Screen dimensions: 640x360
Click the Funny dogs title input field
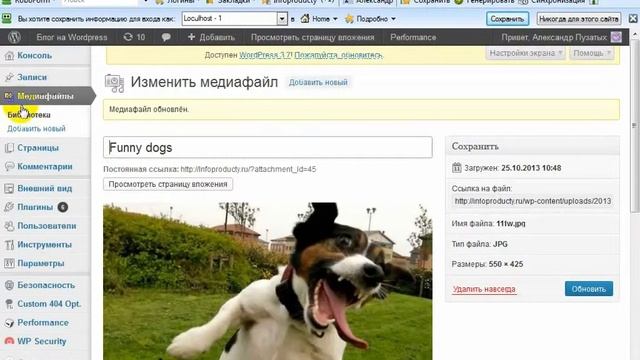[x=268, y=147]
